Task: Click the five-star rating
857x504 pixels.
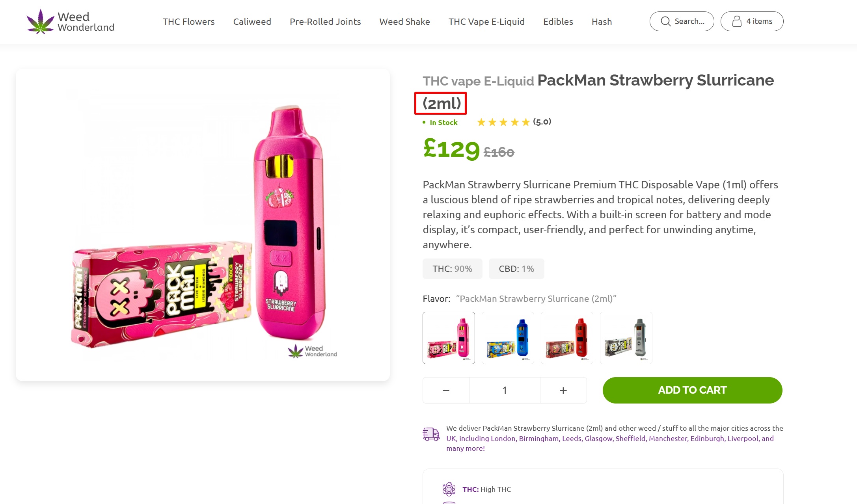Action: [503, 122]
